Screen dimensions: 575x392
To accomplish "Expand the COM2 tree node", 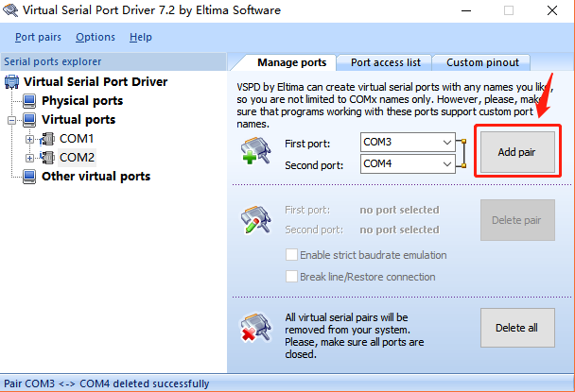I will (x=30, y=157).
